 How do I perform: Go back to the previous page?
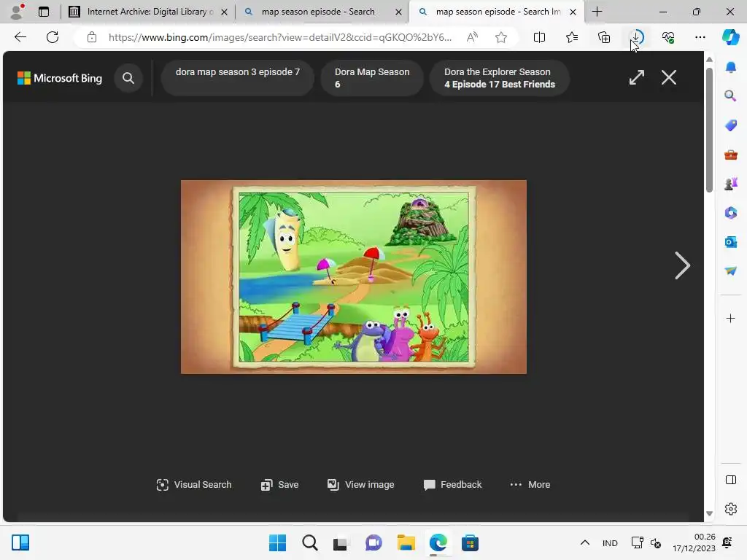(20, 37)
